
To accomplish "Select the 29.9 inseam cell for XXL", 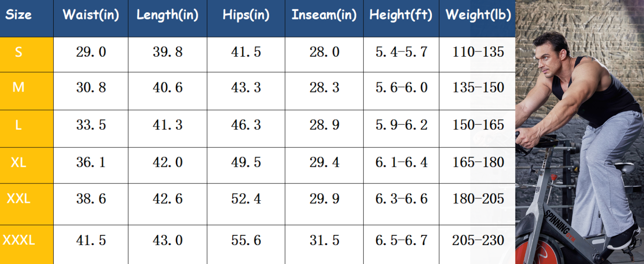I will 324,199.
